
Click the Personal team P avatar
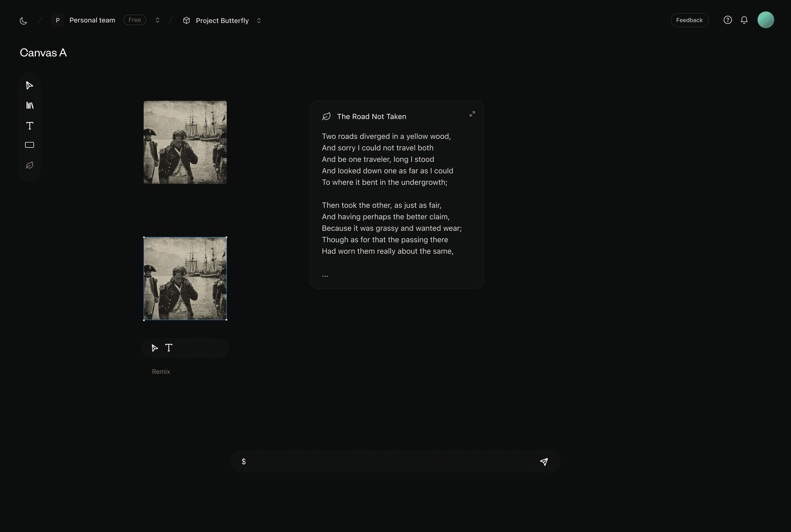pyautogui.click(x=58, y=20)
